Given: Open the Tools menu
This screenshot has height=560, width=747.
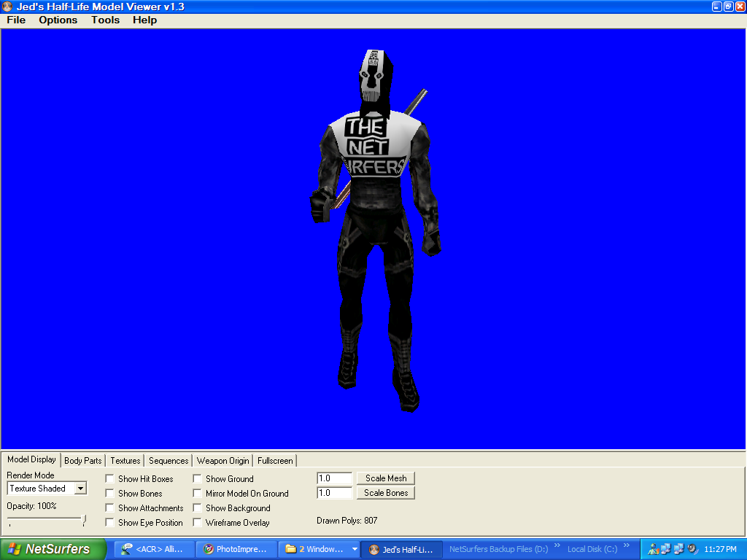Looking at the screenshot, I should [105, 20].
